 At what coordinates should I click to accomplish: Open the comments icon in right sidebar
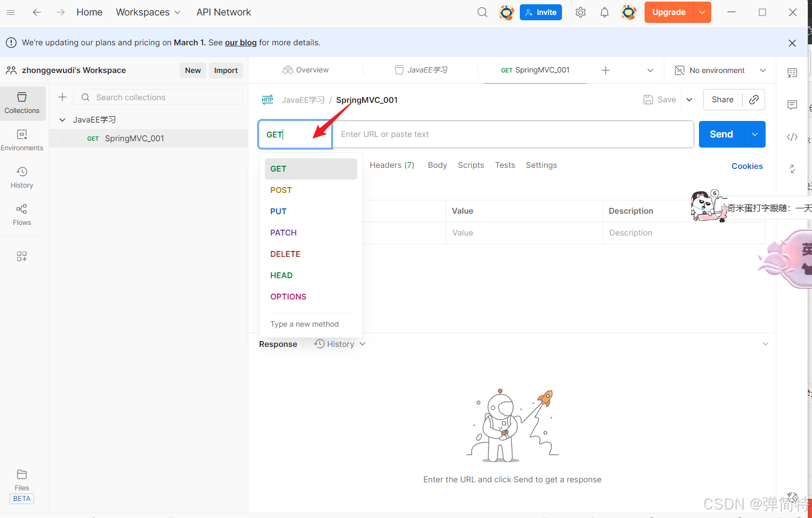[792, 105]
